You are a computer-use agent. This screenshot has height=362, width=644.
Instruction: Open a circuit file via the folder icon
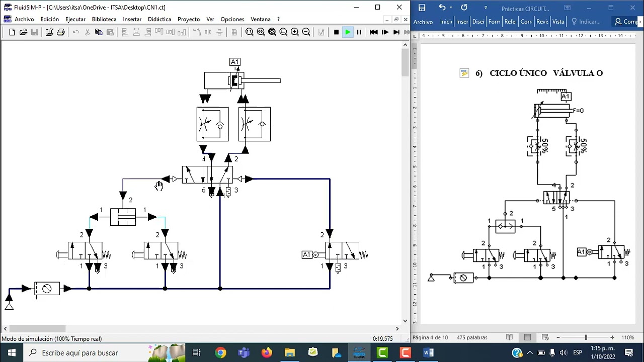(x=23, y=32)
